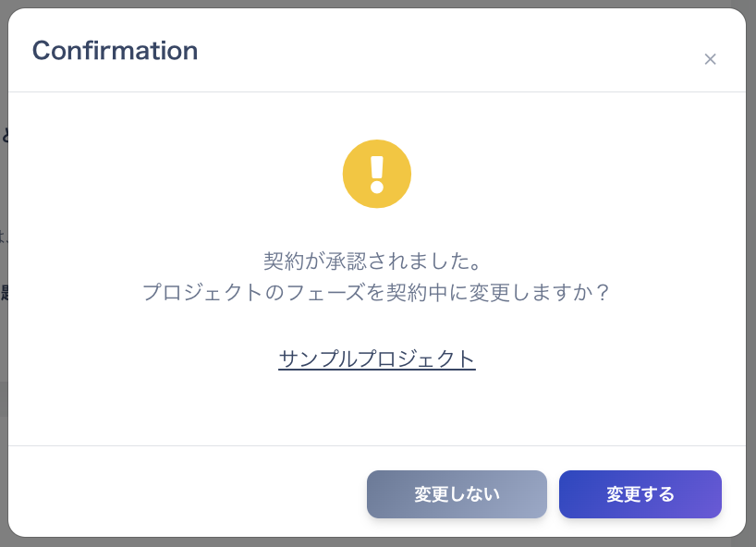Keep the current phase by clicking 変更しない
This screenshot has height=547, width=756.
pyautogui.click(x=457, y=494)
